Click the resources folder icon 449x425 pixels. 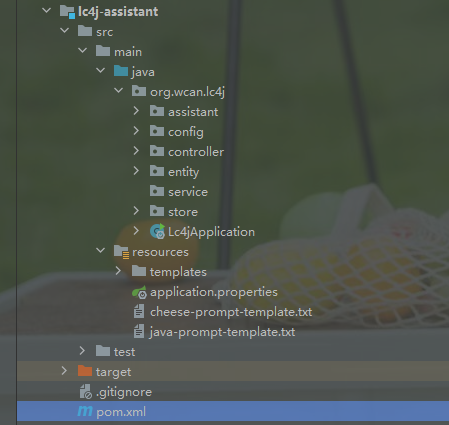121,252
